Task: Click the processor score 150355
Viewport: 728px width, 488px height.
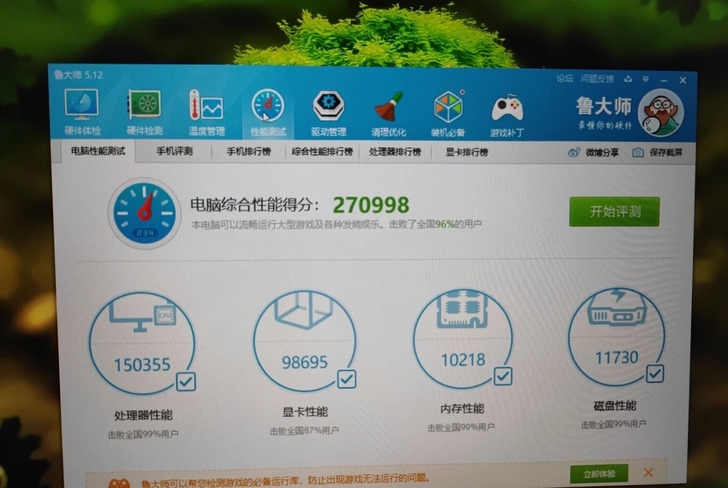Action: [142, 365]
